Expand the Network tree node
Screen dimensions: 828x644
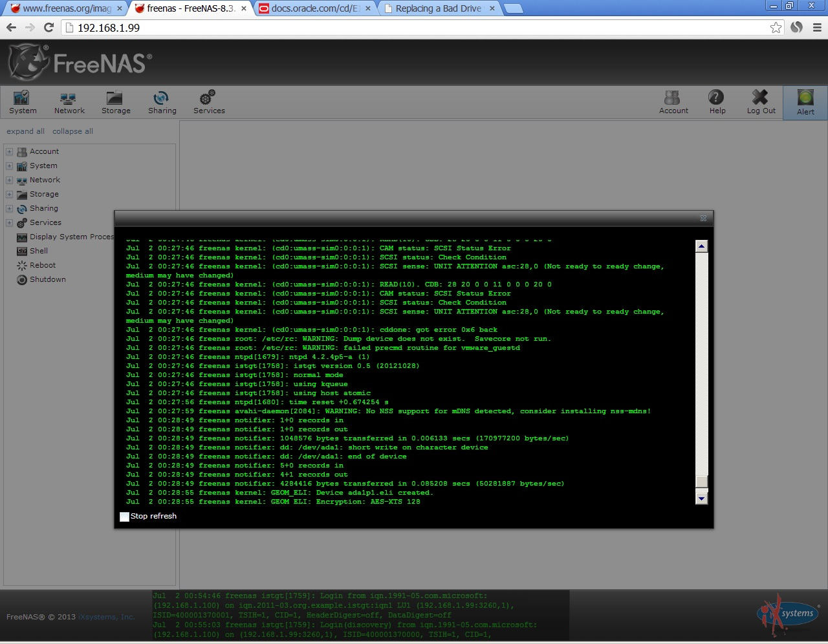(x=9, y=180)
